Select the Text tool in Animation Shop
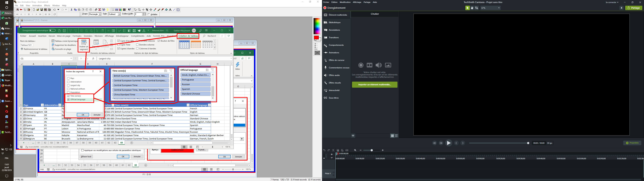The width and height of the screenshot is (644, 181). coord(170,10)
